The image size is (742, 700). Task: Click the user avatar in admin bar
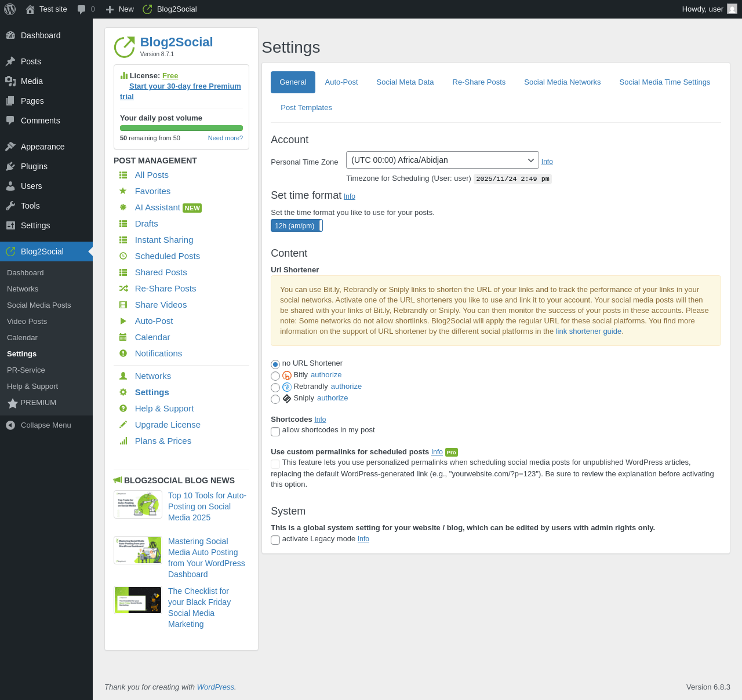(x=732, y=9)
